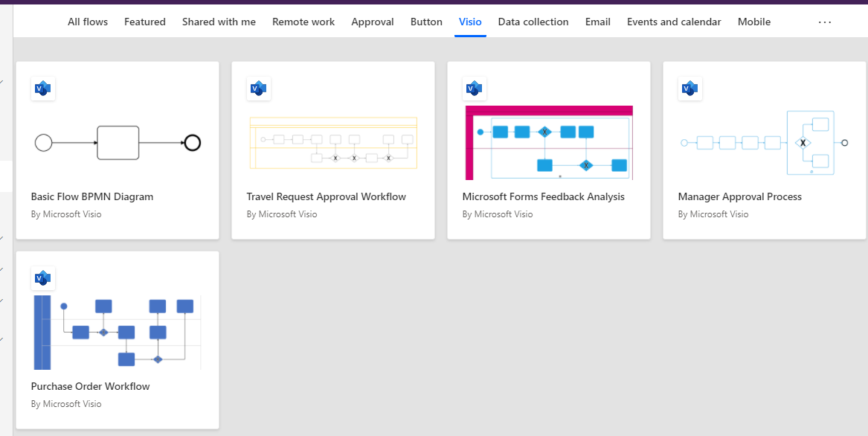Open the Data collection tab
Viewport: 868px width, 436px height.
[533, 22]
